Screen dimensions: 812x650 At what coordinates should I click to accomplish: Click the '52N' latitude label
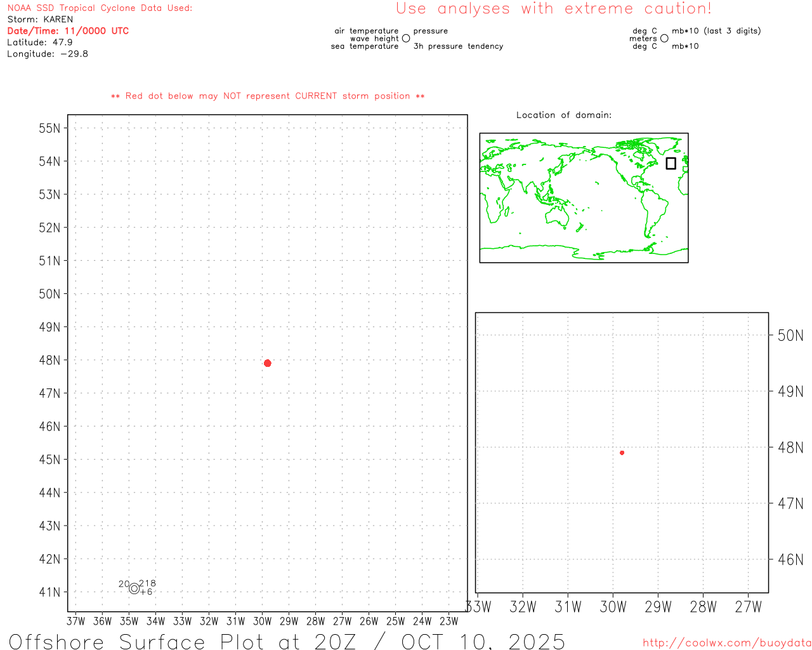tap(50, 228)
